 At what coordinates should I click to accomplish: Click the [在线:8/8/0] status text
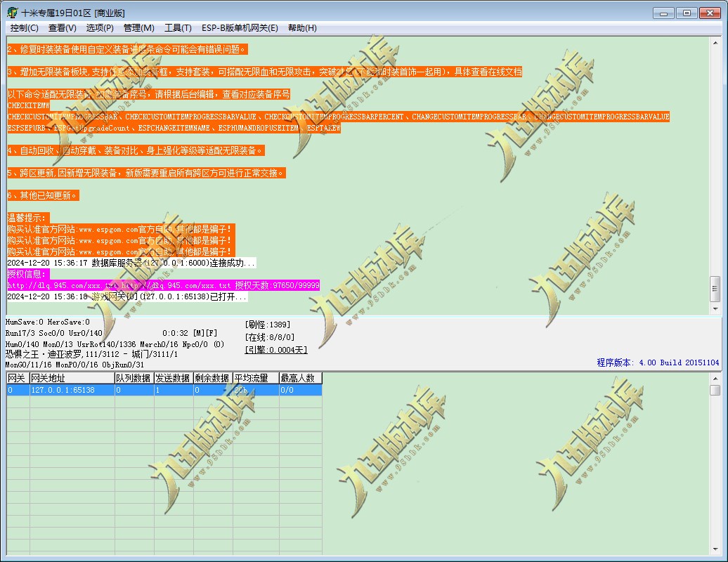point(269,337)
